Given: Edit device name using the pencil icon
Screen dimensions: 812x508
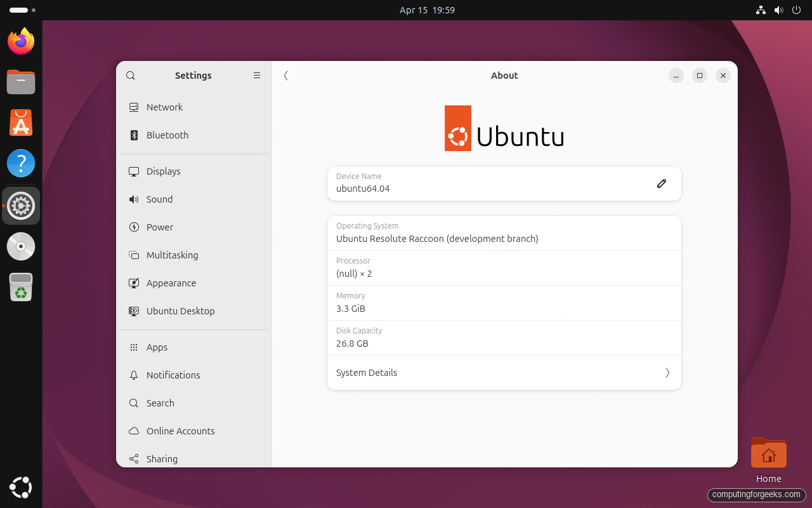Looking at the screenshot, I should (662, 184).
